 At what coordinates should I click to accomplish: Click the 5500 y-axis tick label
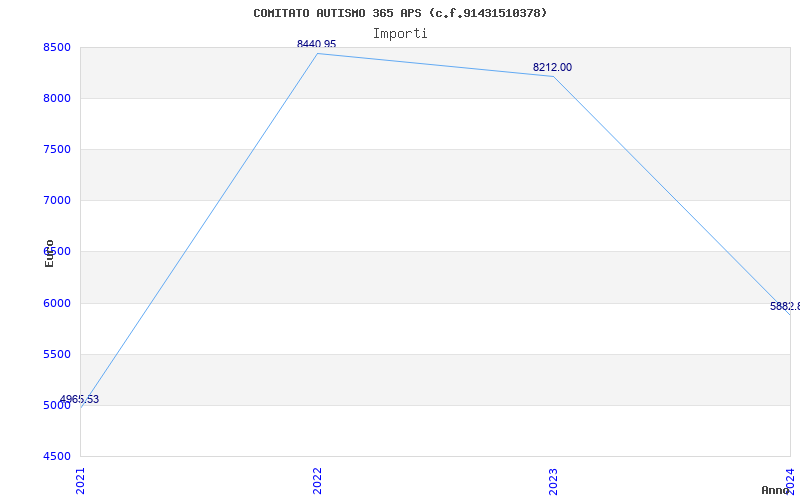pos(57,355)
